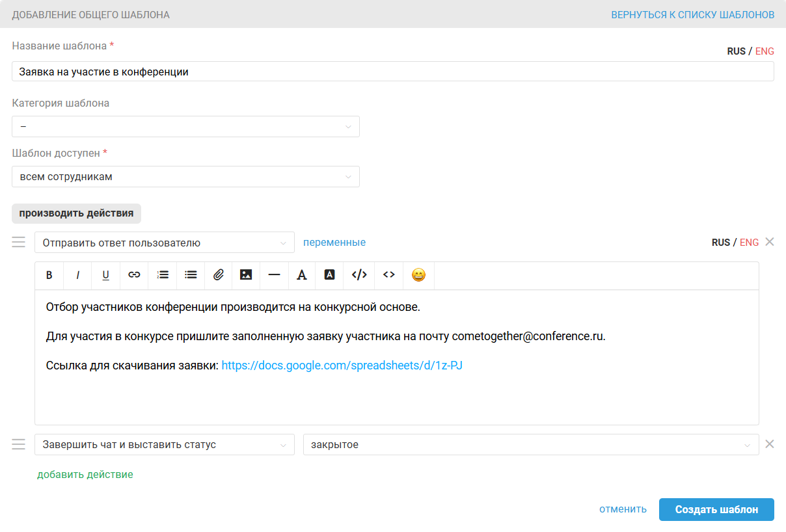Click the docs.google.com spreadsheet link in text
The image size is (786, 532).
coord(342,366)
